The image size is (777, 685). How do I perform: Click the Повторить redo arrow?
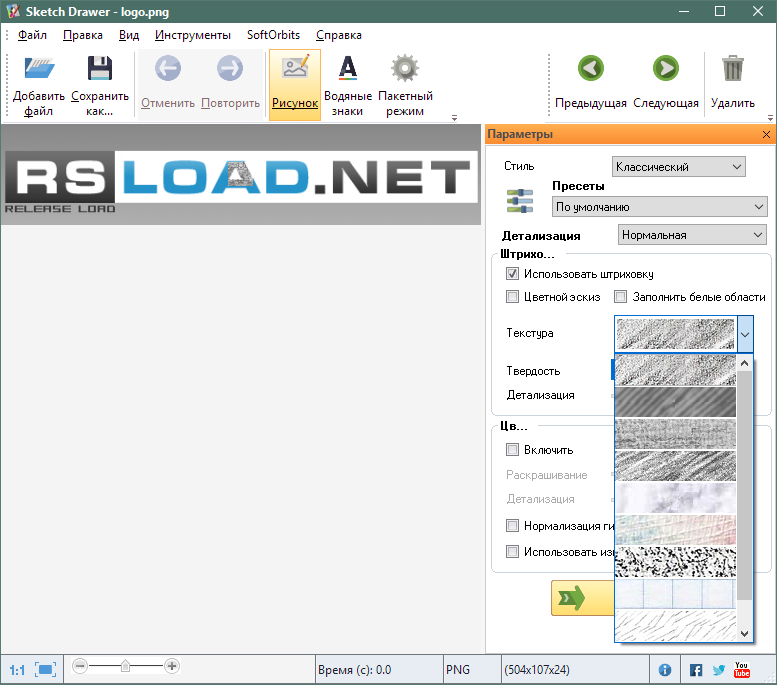tap(230, 68)
